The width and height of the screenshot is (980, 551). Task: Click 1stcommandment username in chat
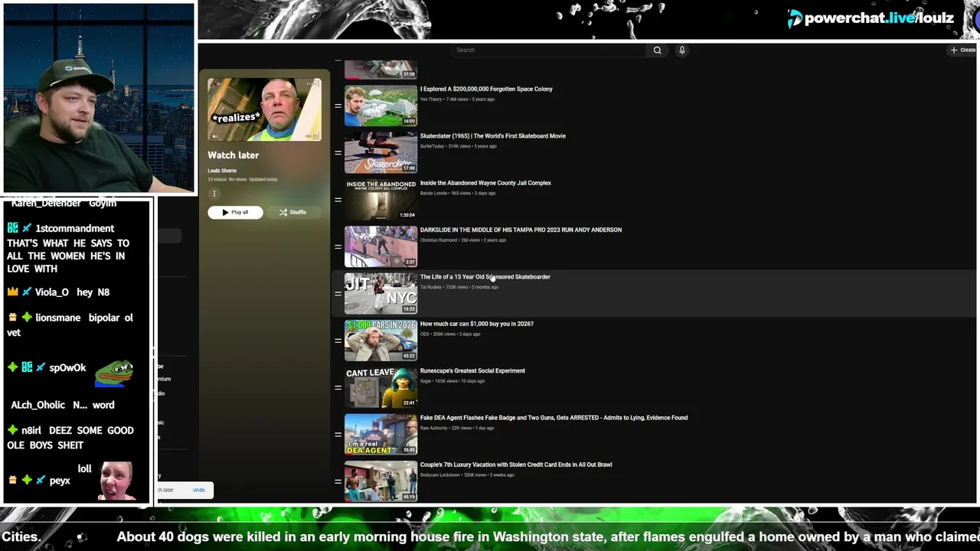point(75,229)
